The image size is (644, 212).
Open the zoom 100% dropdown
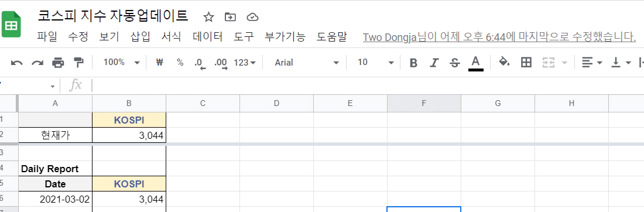[122, 63]
